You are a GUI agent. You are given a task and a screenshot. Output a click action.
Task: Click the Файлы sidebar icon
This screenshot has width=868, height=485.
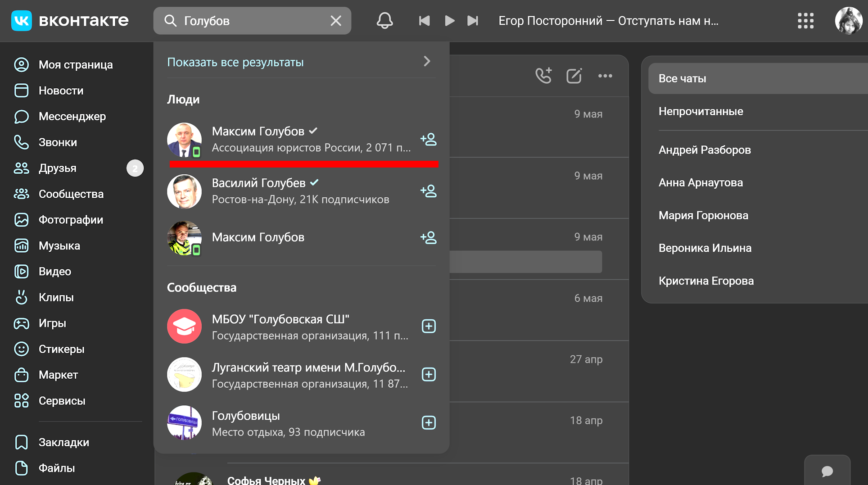pos(21,468)
